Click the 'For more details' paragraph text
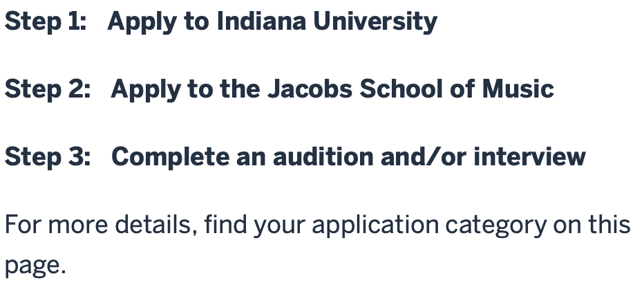 point(317,226)
